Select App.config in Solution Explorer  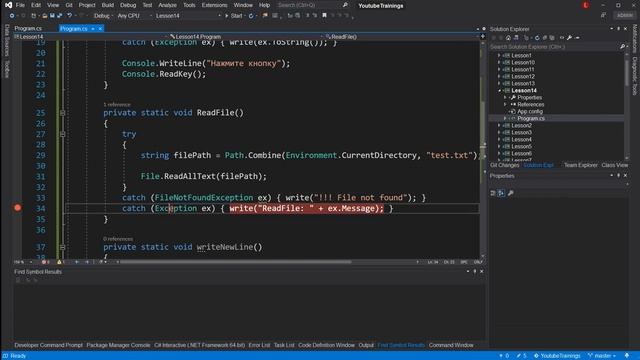[x=530, y=111]
